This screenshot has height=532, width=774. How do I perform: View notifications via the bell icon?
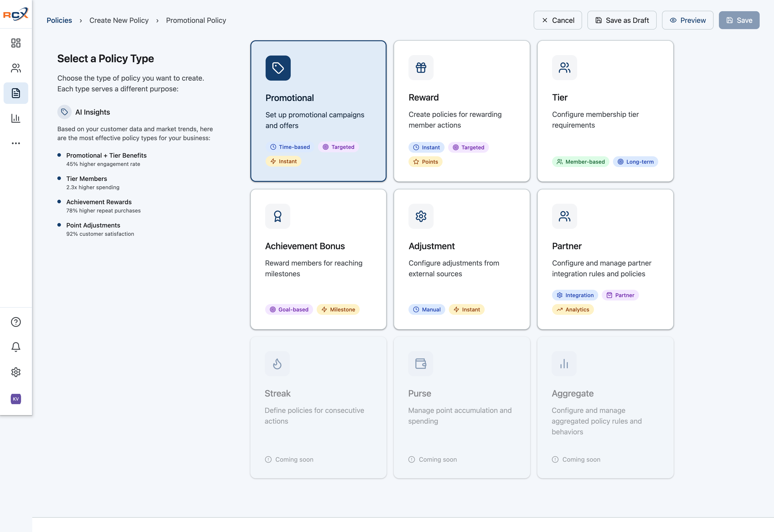16,347
